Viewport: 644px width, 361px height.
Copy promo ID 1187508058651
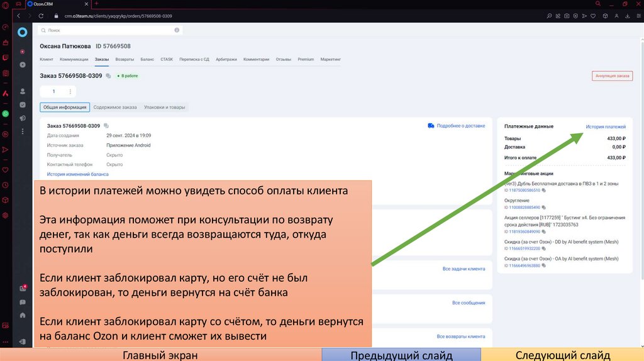(543, 191)
